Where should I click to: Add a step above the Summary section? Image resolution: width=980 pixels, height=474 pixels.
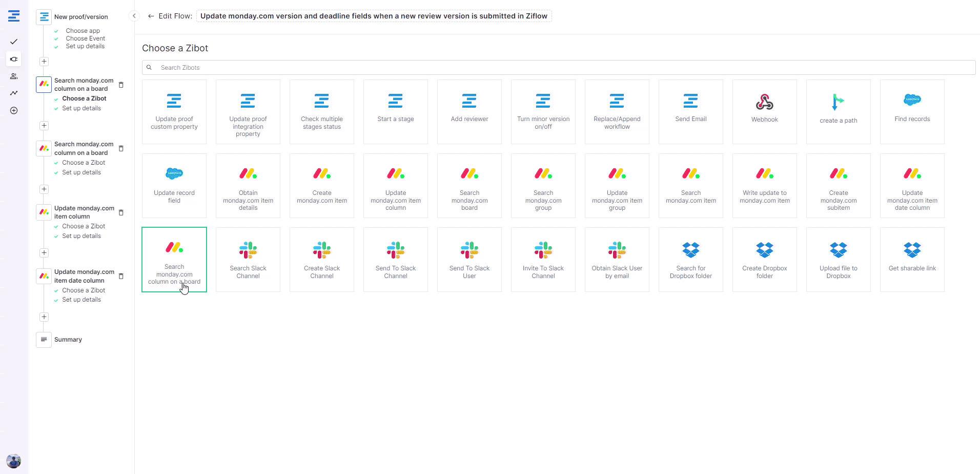[44, 317]
